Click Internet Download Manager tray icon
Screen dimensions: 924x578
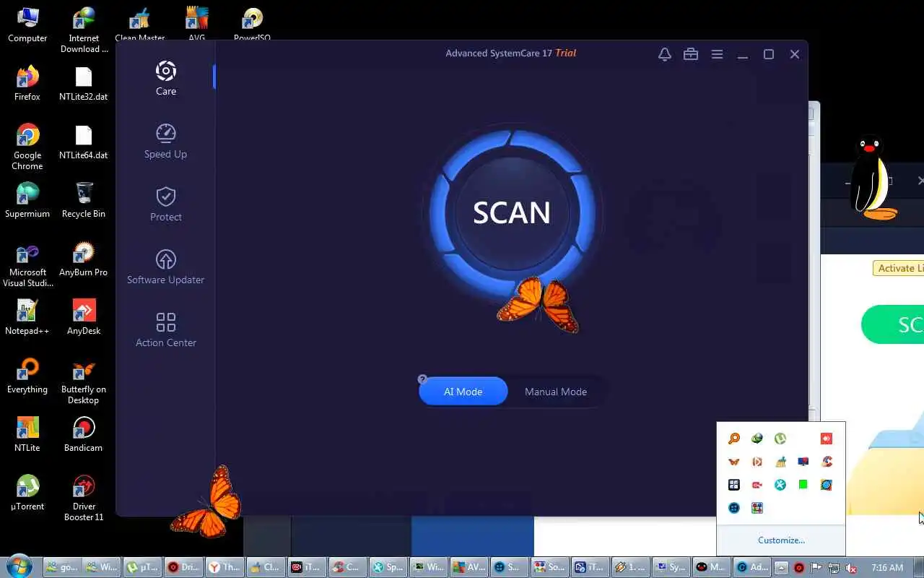(x=757, y=439)
